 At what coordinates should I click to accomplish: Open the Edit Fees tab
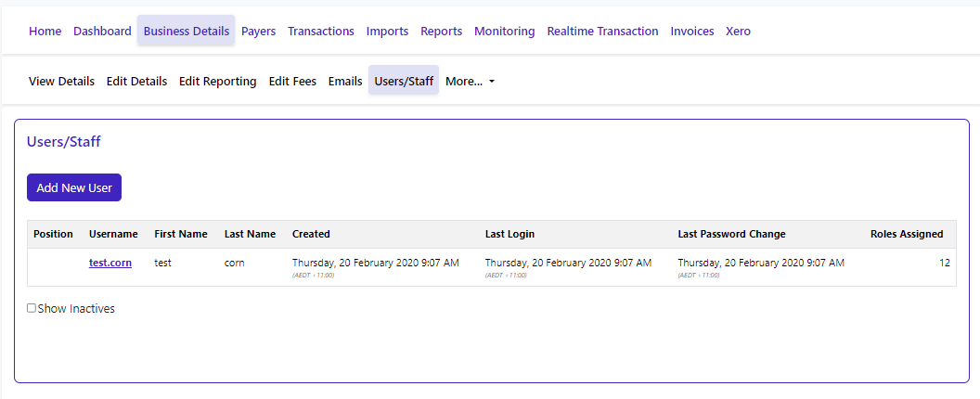292,81
